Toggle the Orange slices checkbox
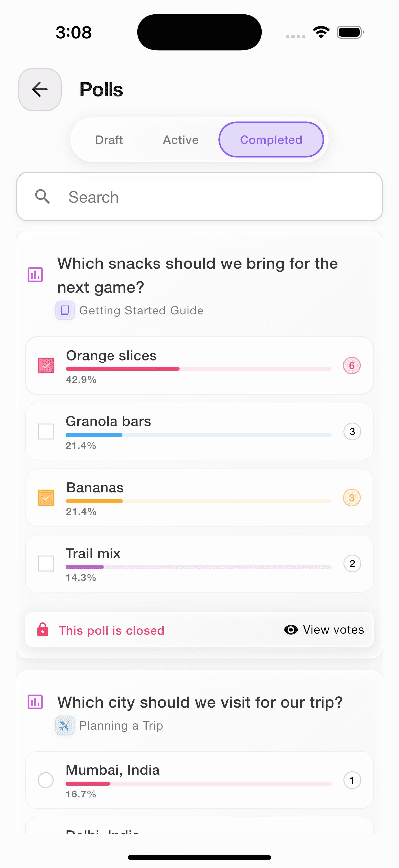The height and width of the screenshot is (868, 399). (46, 365)
